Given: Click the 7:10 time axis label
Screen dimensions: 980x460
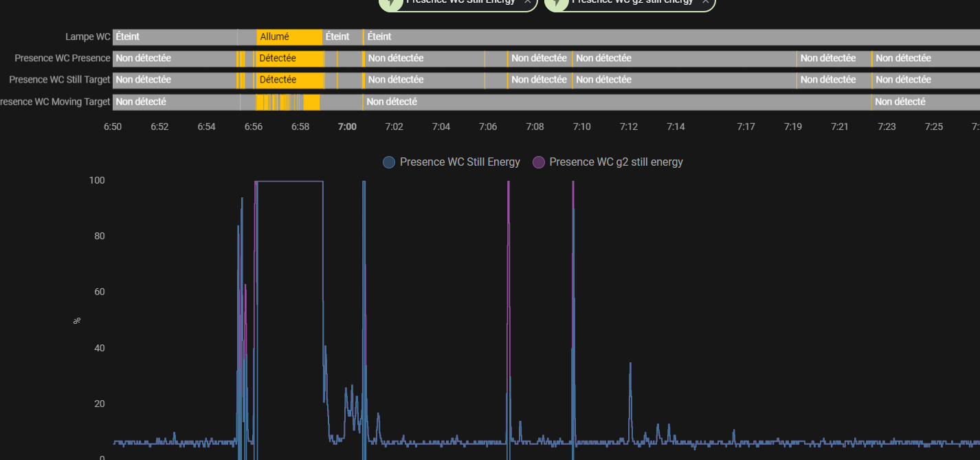Looking at the screenshot, I should coord(581,127).
